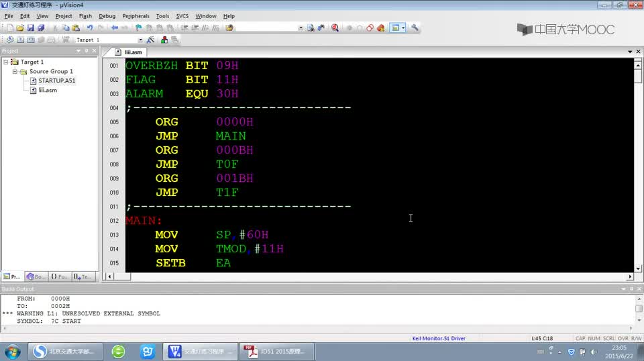Open the Window menu

coord(206,16)
